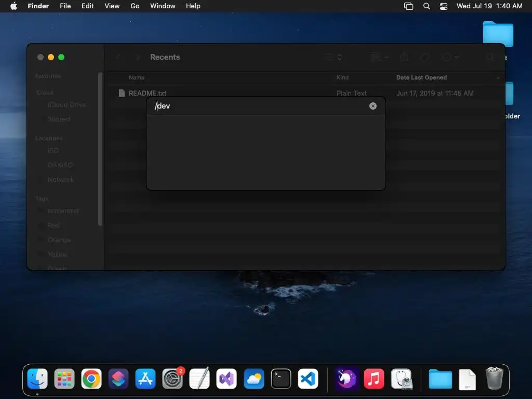
Task: Open Stage Manager in menu bar
Action: click(x=409, y=6)
